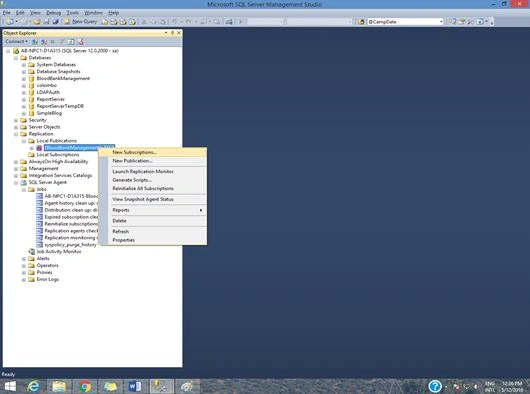Open the @CampDate find combo box dropdown

click(441, 22)
